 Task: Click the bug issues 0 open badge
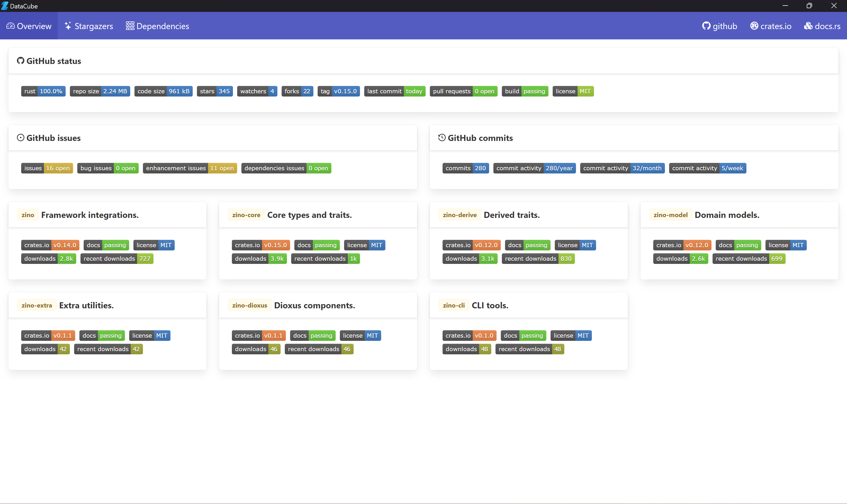tap(108, 168)
